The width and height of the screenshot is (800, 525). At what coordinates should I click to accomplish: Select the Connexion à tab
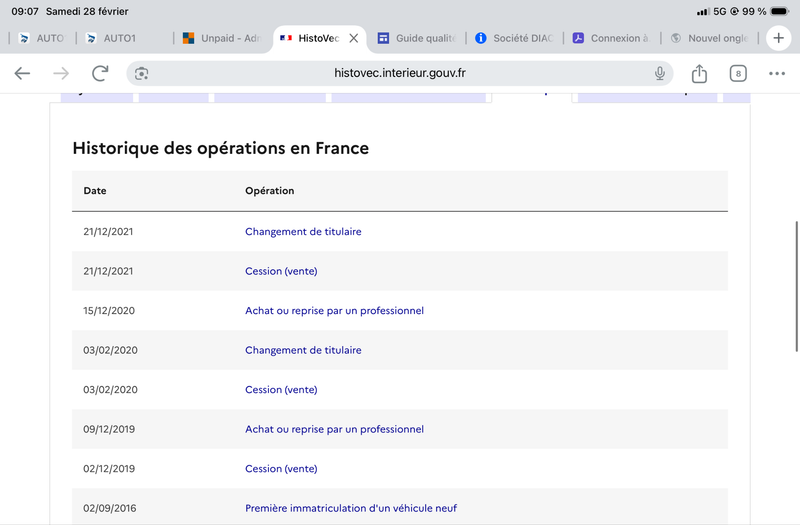[610, 38]
